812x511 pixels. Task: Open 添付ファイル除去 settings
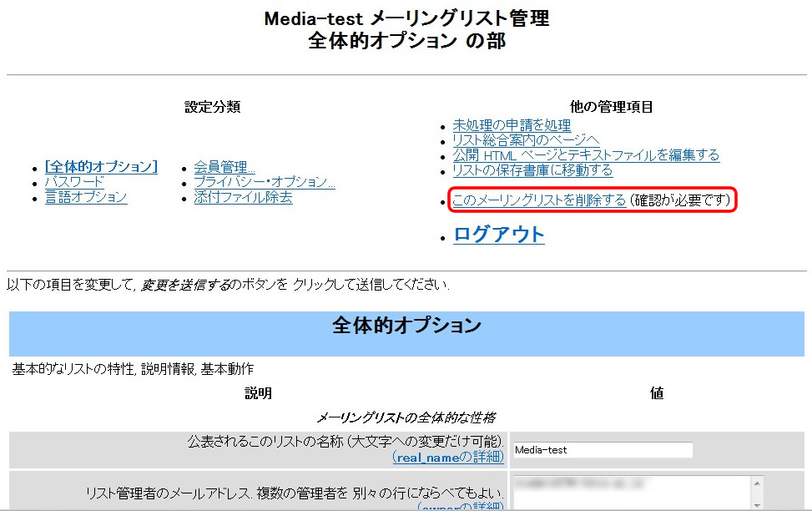click(x=243, y=197)
